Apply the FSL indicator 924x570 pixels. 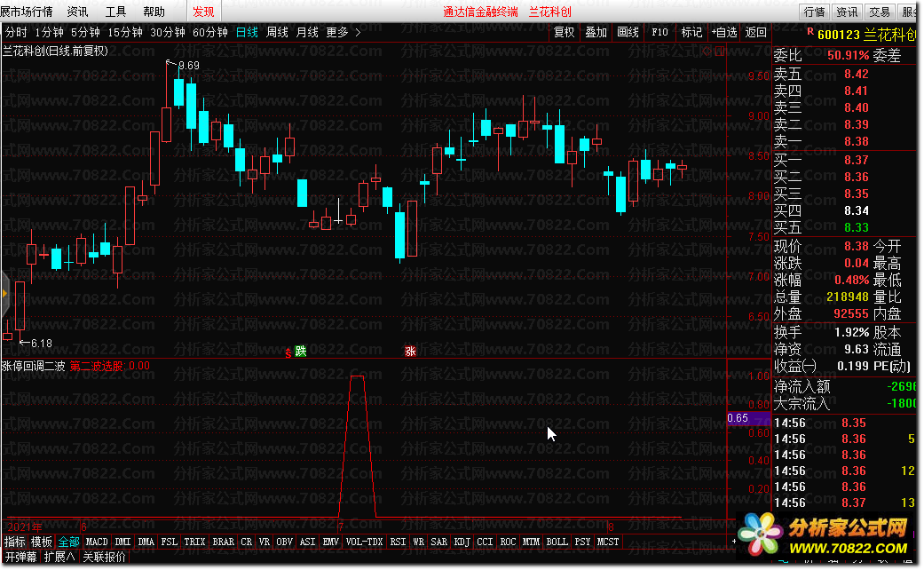(x=170, y=542)
